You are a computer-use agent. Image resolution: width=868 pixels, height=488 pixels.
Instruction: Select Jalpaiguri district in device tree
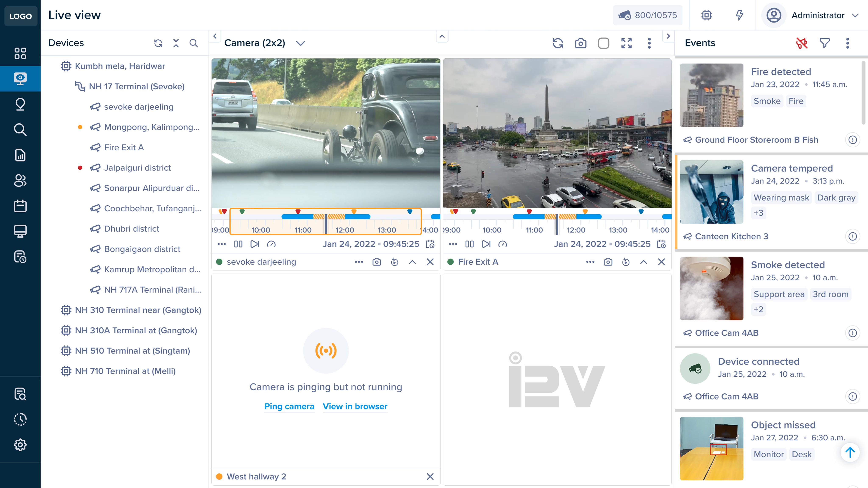(137, 168)
